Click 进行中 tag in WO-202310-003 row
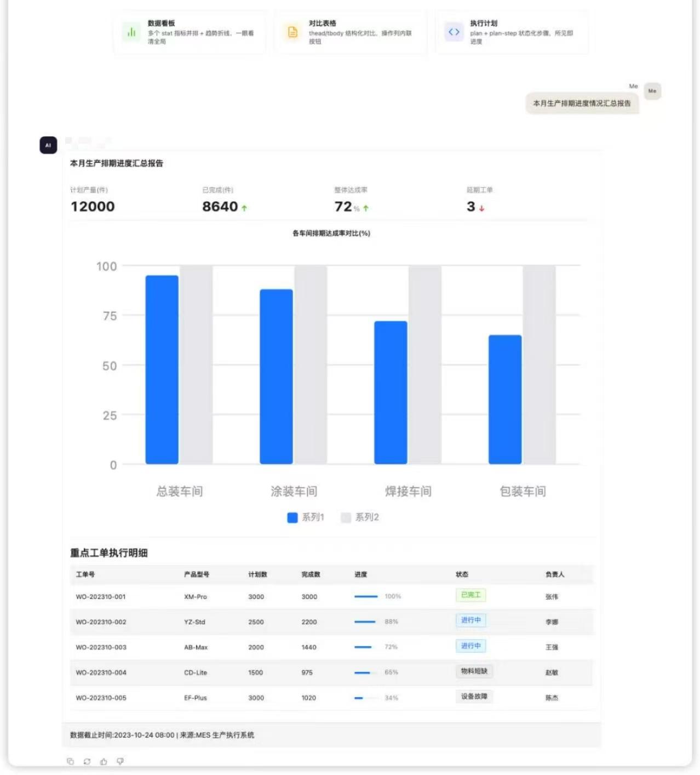This screenshot has width=700, height=775. click(x=471, y=646)
